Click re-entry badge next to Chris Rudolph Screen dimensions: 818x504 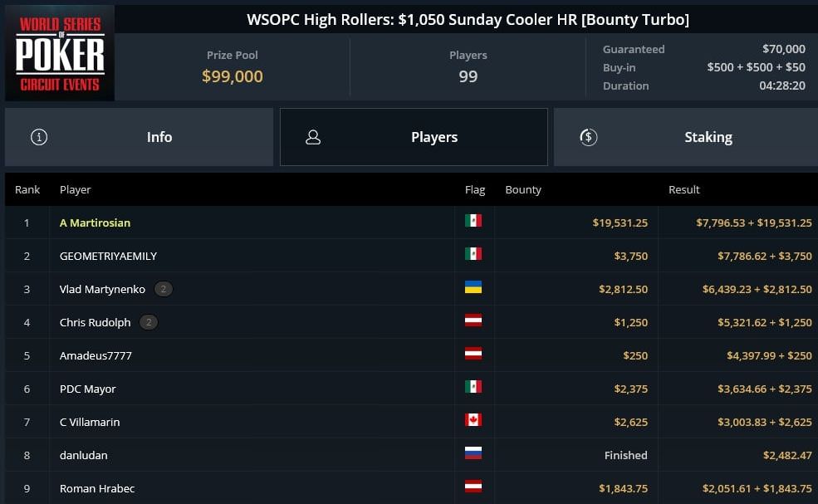click(x=149, y=322)
